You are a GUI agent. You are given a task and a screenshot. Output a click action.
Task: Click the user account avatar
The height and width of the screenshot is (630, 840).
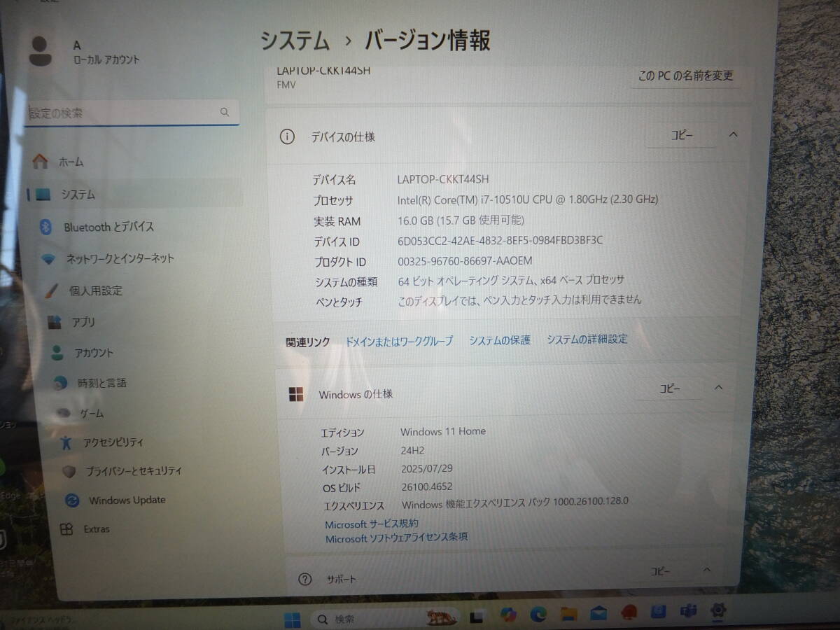pos(41,51)
